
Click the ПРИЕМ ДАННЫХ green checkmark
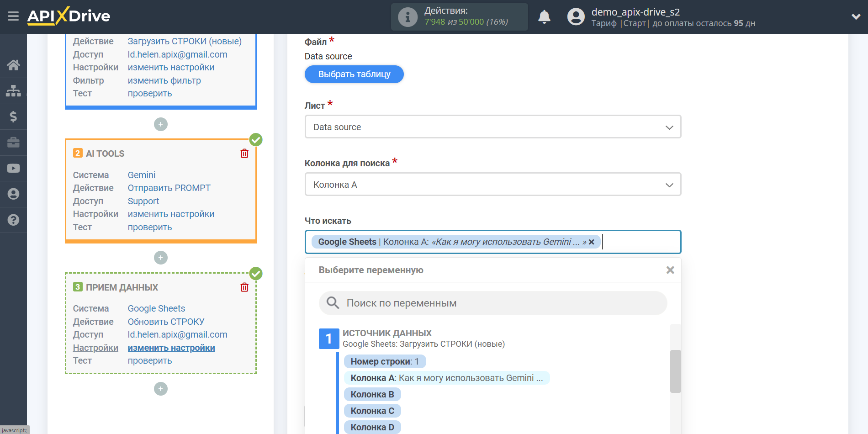(x=256, y=274)
